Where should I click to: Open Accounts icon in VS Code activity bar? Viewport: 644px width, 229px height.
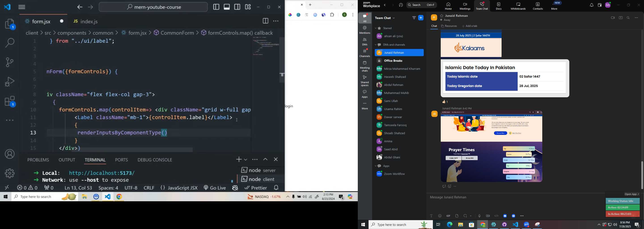pyautogui.click(x=10, y=154)
